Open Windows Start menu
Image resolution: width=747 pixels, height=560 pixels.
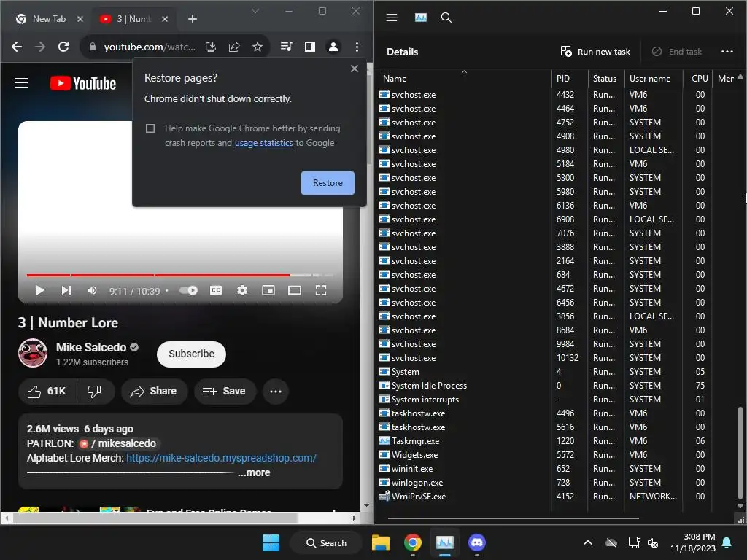(x=271, y=542)
